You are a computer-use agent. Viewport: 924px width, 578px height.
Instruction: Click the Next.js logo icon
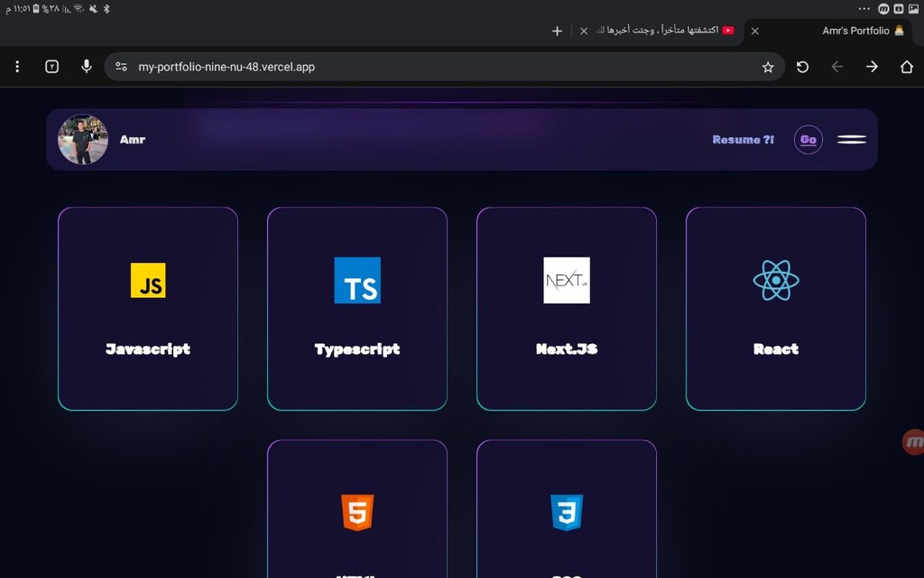point(567,280)
